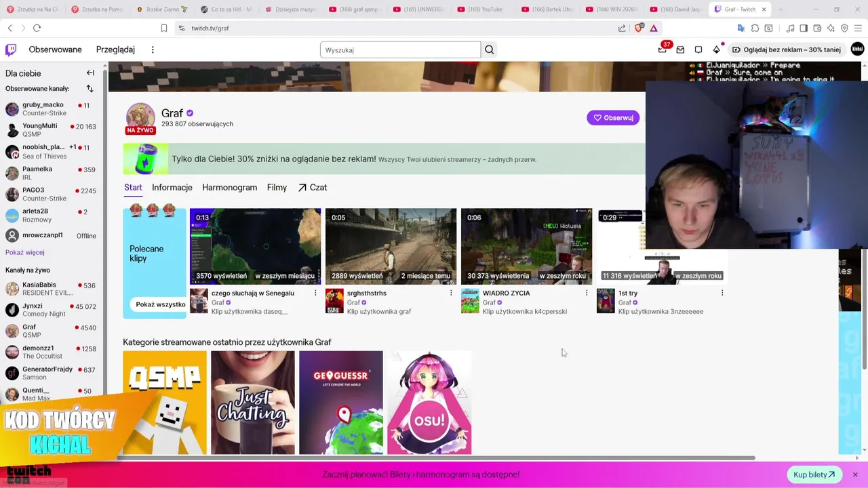Open the Filmy tab
The image size is (868, 488).
(277, 188)
